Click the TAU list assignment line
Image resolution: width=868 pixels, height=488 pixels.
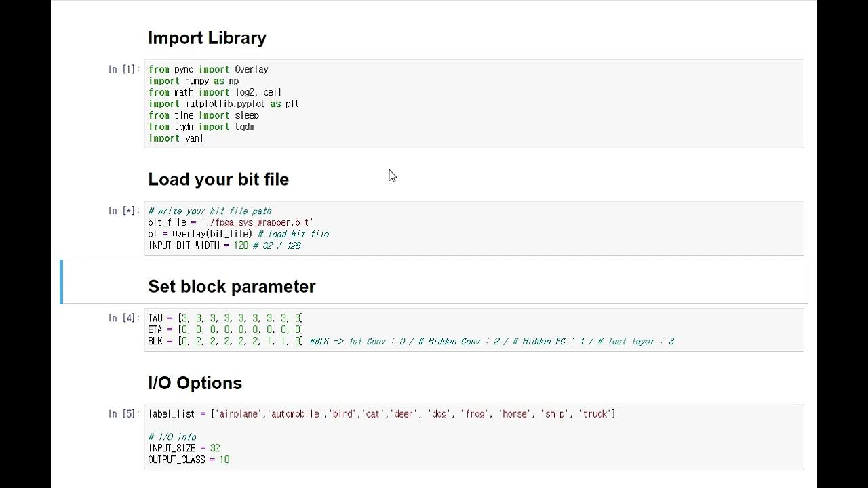click(225, 318)
